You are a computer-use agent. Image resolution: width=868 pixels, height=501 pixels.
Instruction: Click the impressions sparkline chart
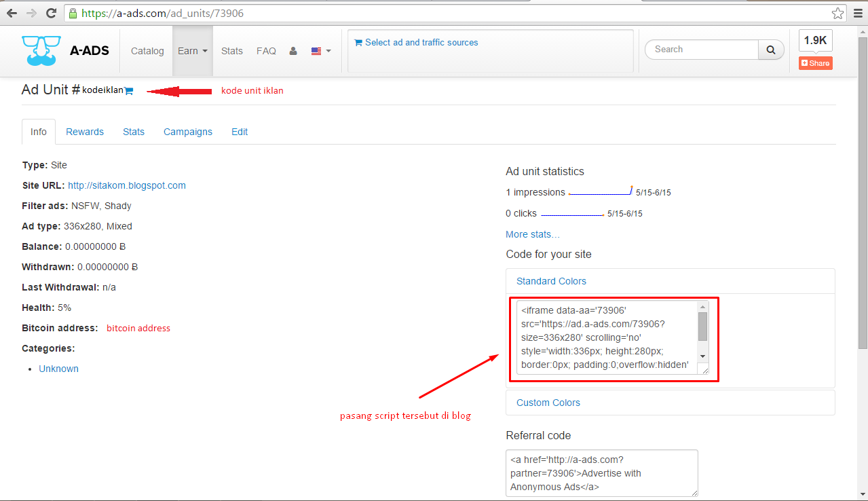click(x=601, y=191)
